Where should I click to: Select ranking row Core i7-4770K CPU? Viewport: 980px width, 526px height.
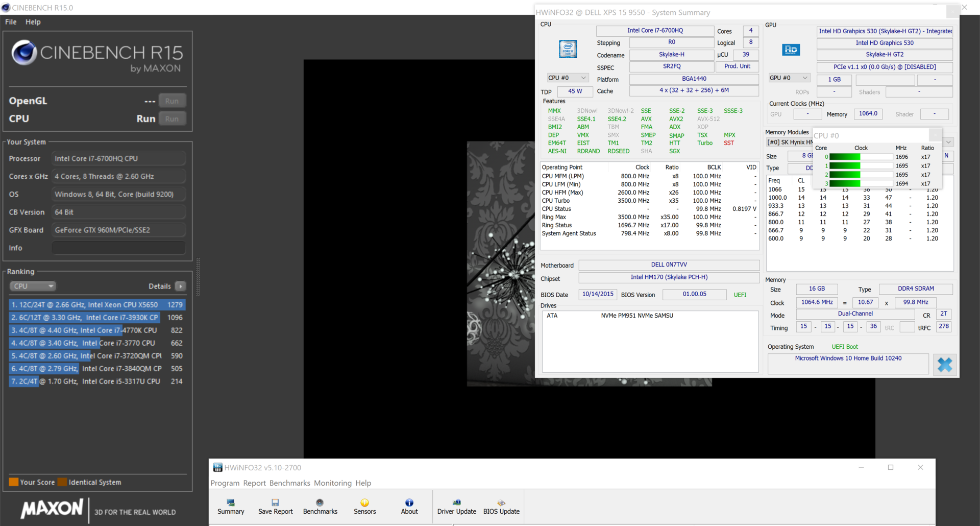97,330
